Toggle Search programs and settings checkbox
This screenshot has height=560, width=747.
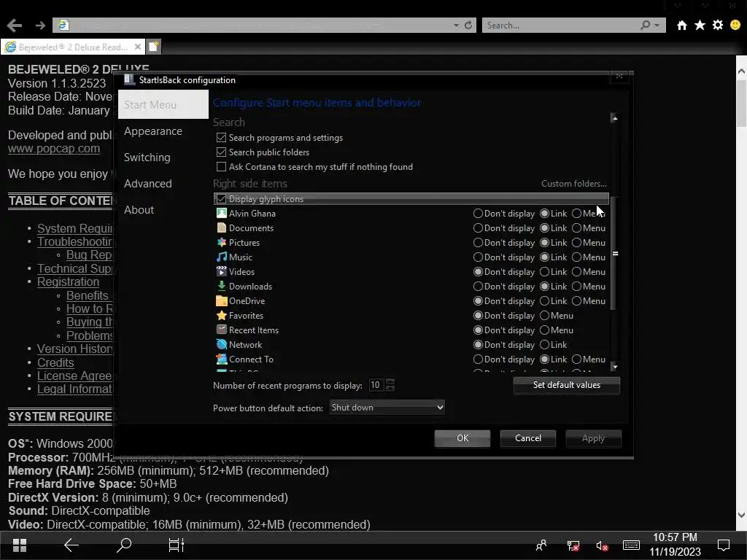pos(221,138)
